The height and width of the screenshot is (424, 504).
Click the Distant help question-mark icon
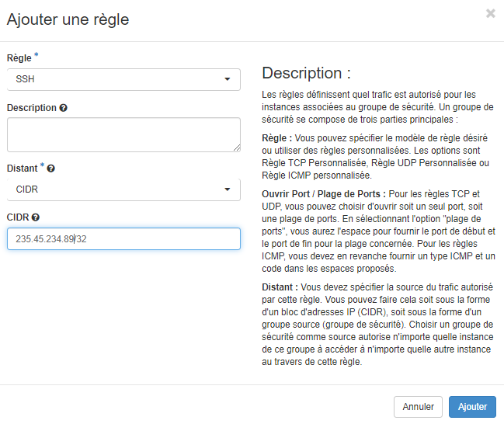click(50, 169)
